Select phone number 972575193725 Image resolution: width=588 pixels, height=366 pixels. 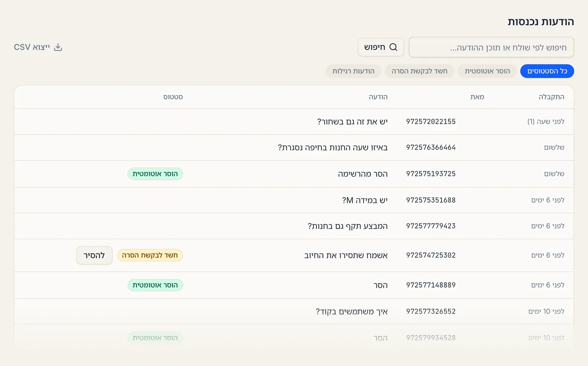pos(431,174)
